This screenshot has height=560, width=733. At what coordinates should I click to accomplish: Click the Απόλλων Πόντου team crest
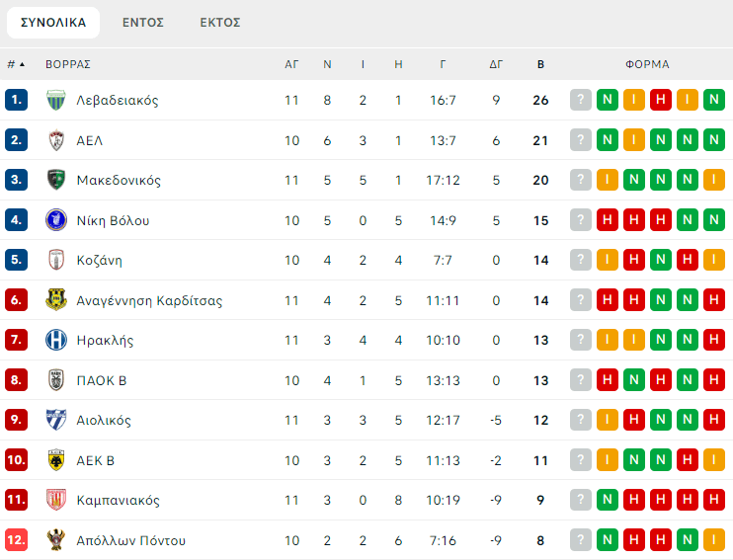click(x=56, y=540)
